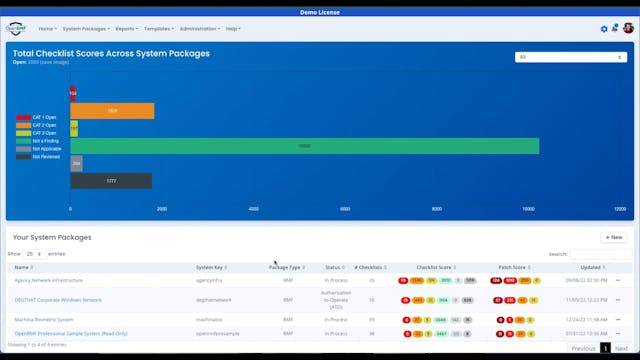This screenshot has width=640, height=360.
Task: Change the Show 25 entries dropdown
Action: pos(34,254)
